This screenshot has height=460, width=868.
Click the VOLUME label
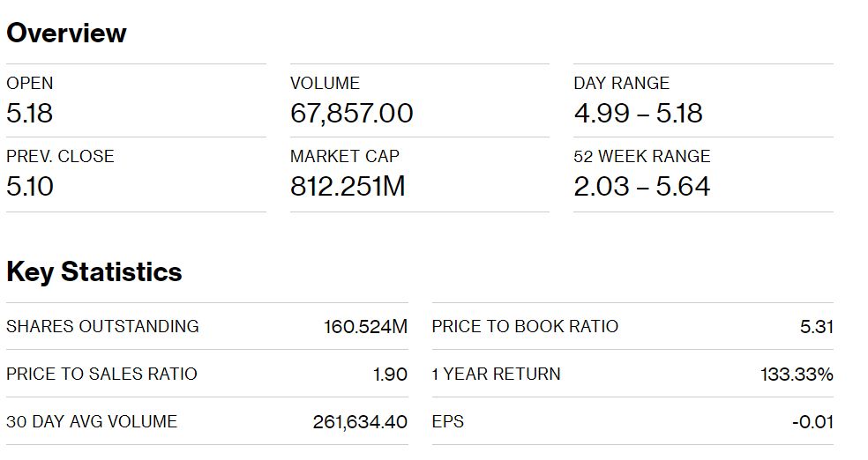click(325, 84)
